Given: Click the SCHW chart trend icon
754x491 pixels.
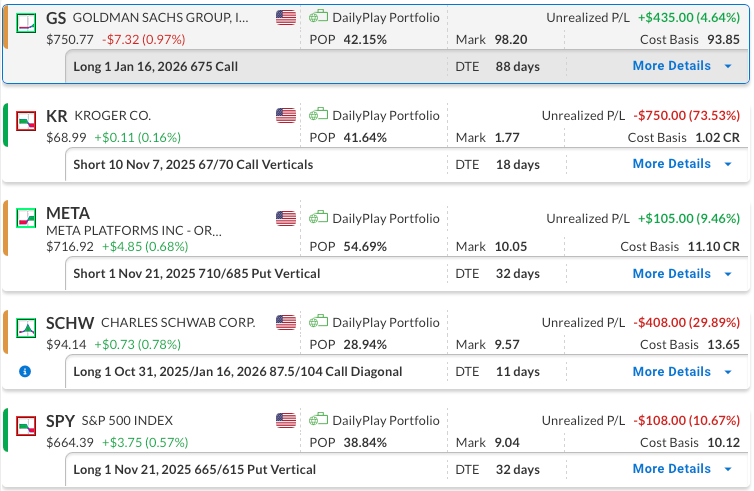Looking at the screenshot, I should pyautogui.click(x=28, y=325).
